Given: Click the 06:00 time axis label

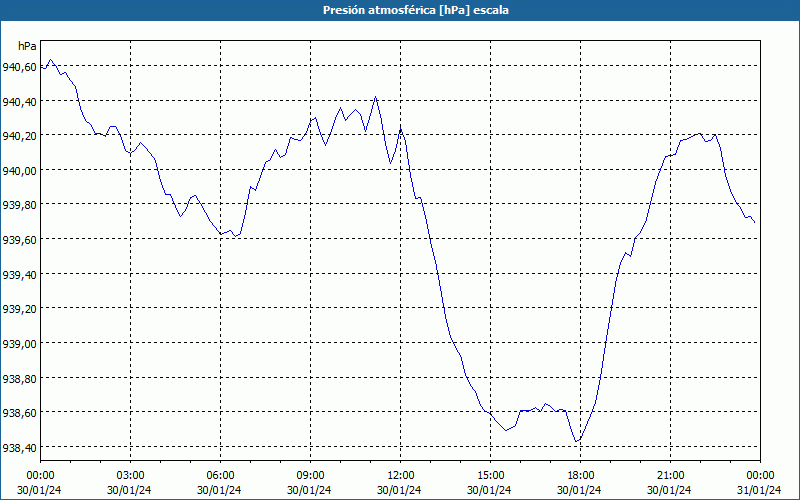Looking at the screenshot, I should (220, 476).
